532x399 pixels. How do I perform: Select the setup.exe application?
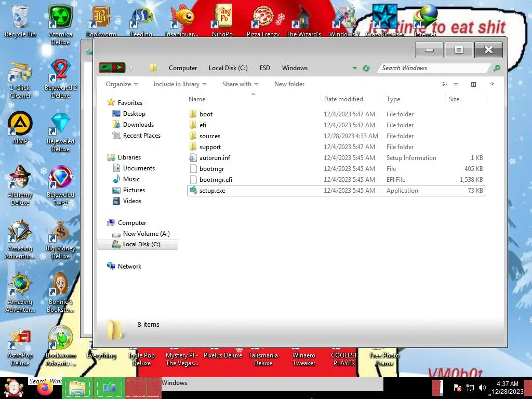[336, 190]
